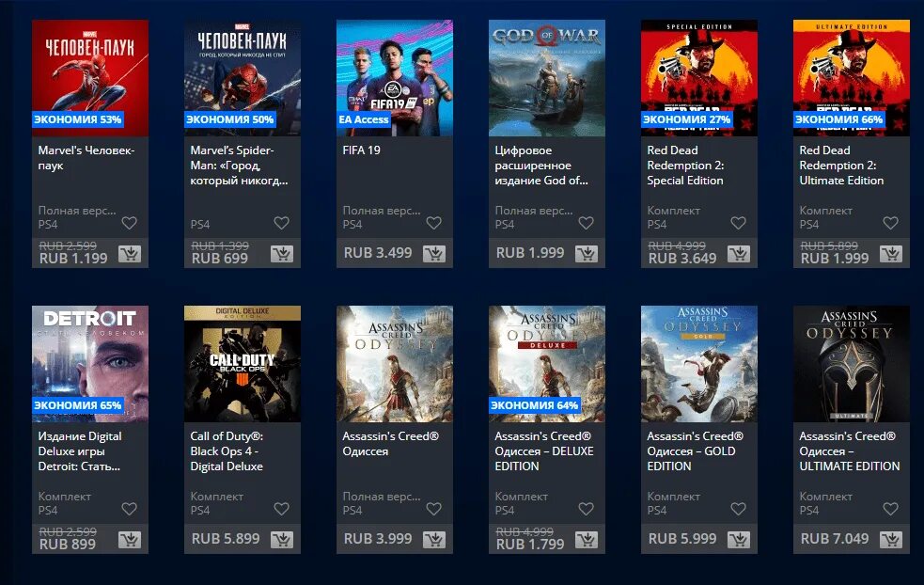Toggle wishlist heart for Detroit Digital Deluxe
This screenshot has width=924, height=585.
[129, 509]
